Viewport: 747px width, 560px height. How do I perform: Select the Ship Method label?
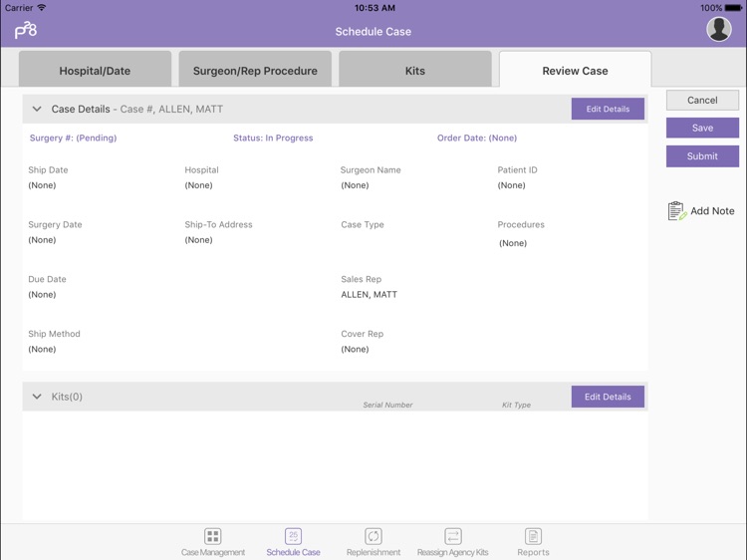click(x=55, y=334)
